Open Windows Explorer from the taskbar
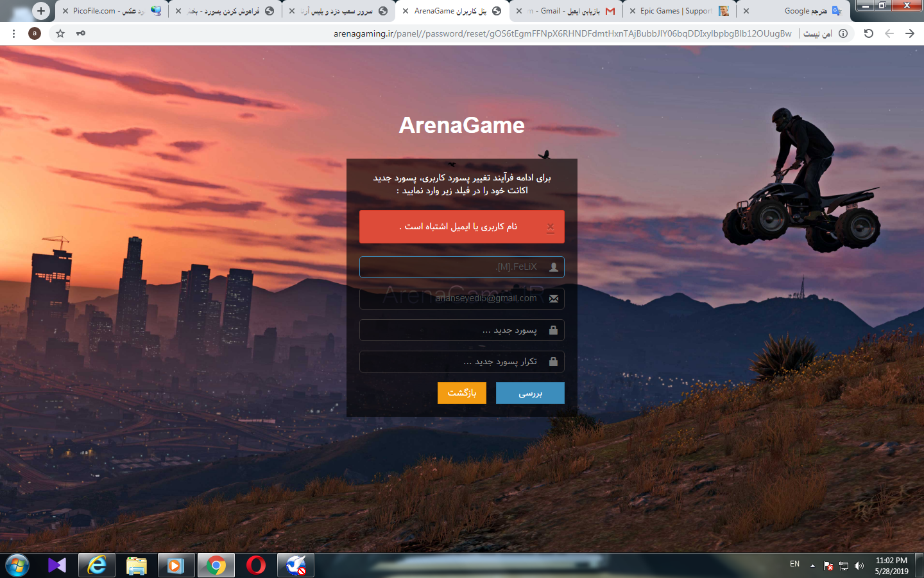Image resolution: width=924 pixels, height=578 pixels. [137, 566]
